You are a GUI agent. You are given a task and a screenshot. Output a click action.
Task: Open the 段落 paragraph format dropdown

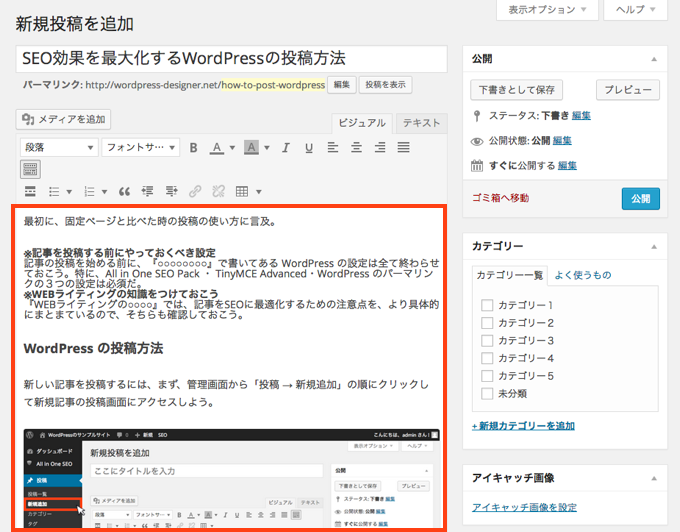[x=59, y=147]
